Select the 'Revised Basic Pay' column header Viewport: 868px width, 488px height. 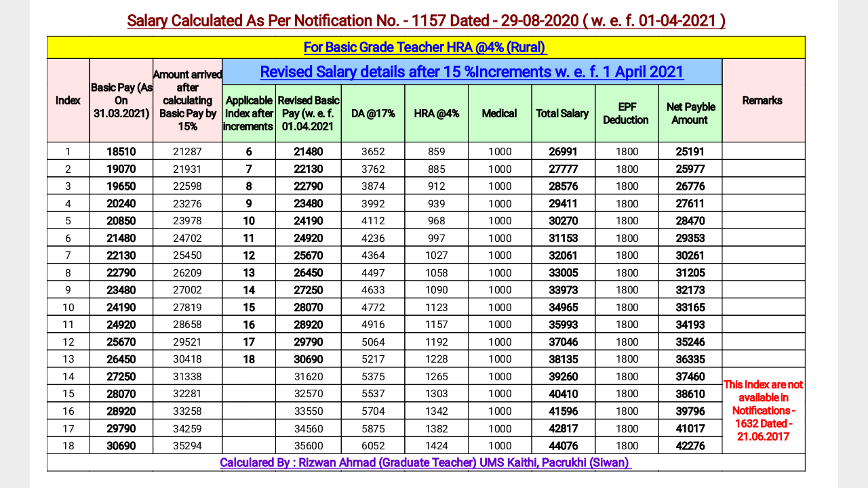308,113
